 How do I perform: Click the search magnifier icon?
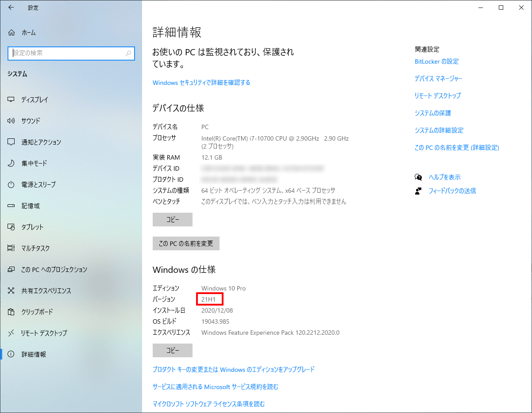tap(128, 53)
